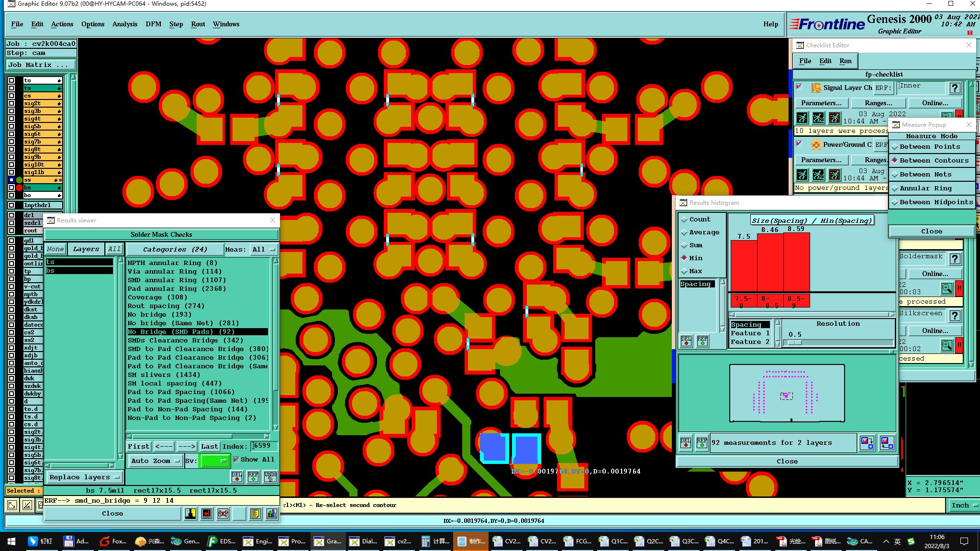980x551 pixels.
Task: Select Between Midpoints measure mode
Action: [931, 202]
